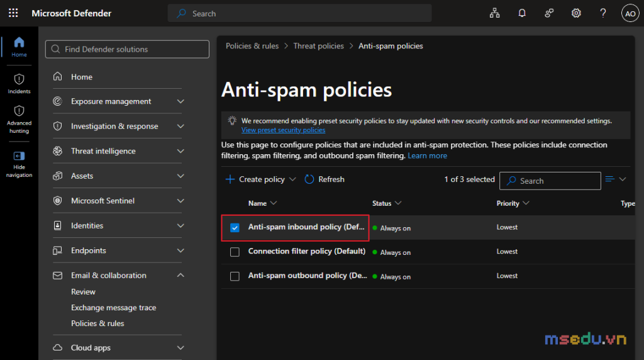Click the Email & collaboration envelope icon
This screenshot has width=644, height=360.
pyautogui.click(x=57, y=275)
